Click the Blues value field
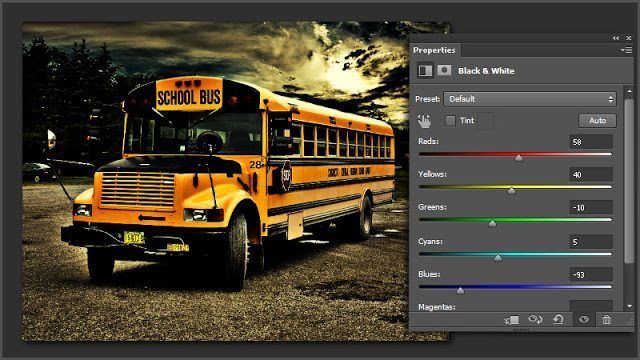 pos(591,275)
